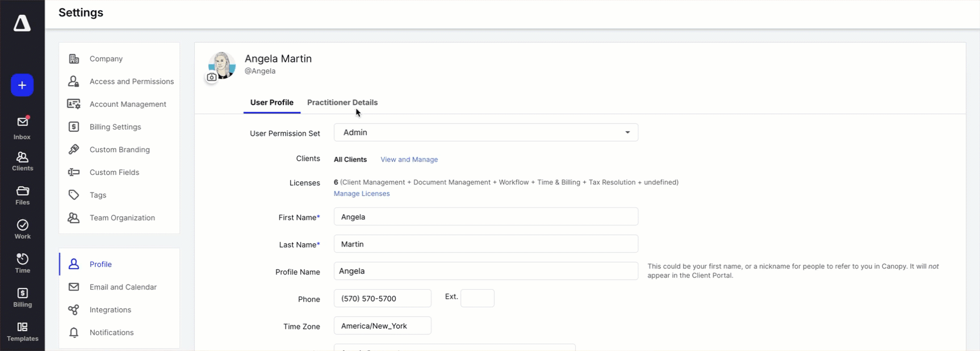Viewport: 980px width, 351px height.
Task: Switch to the Practitioner Details tab
Action: click(342, 103)
